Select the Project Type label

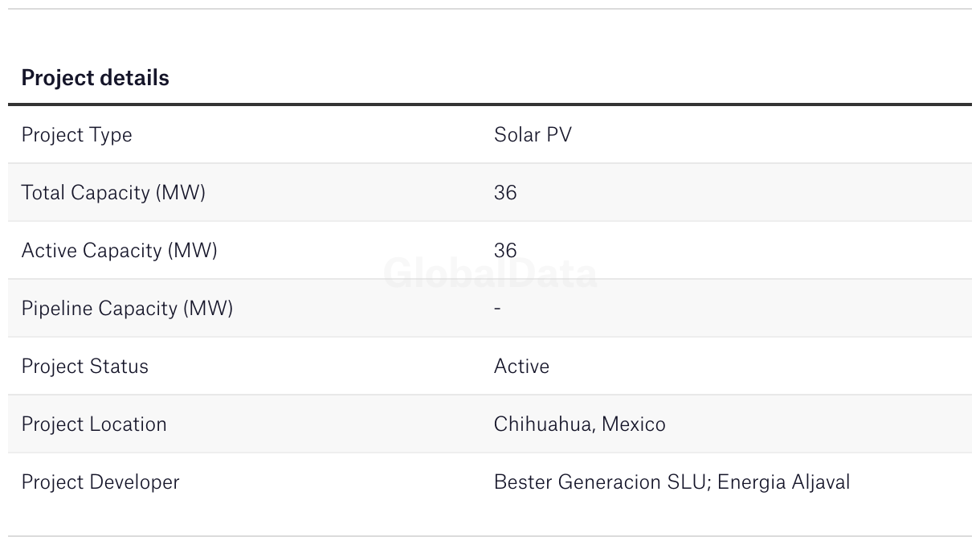pos(76,135)
